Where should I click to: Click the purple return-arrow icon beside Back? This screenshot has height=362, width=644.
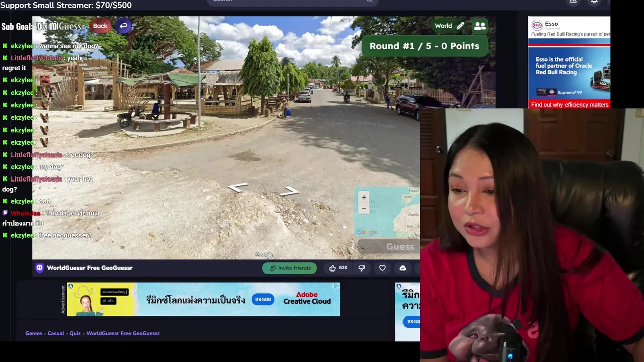[123, 26]
